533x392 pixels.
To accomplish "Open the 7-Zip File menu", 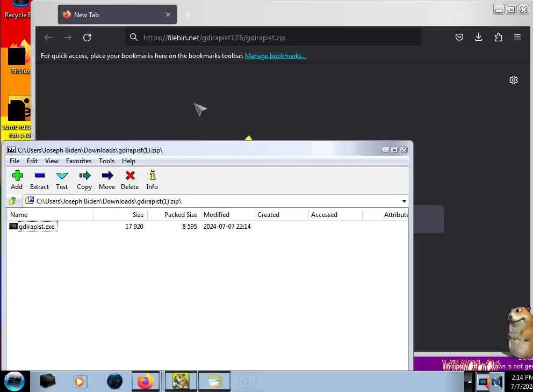I will click(15, 161).
